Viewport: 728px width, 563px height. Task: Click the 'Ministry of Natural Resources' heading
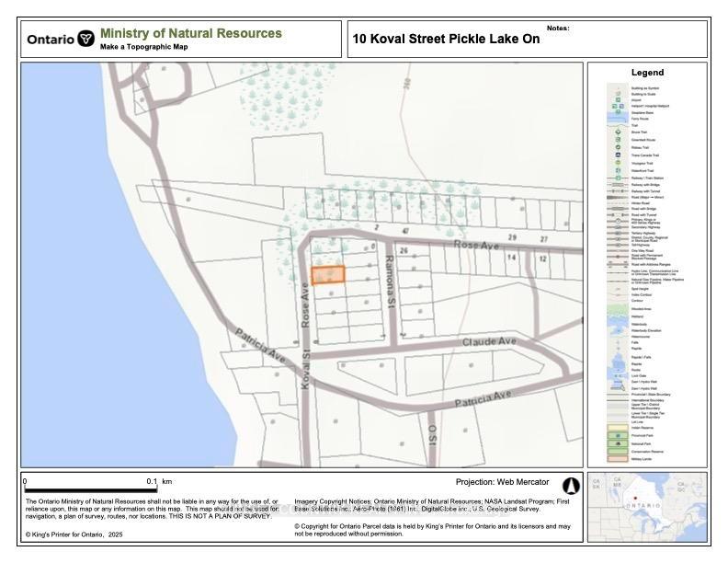tap(191, 33)
